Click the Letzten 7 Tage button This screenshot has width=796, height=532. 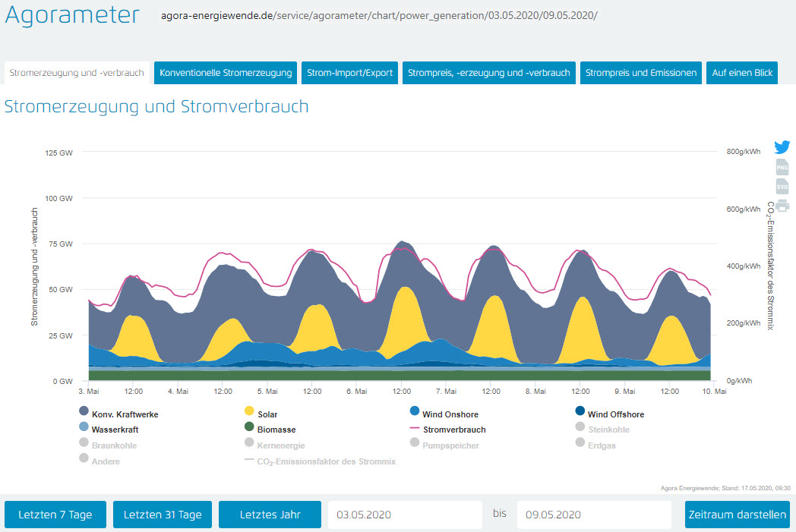coord(55,515)
